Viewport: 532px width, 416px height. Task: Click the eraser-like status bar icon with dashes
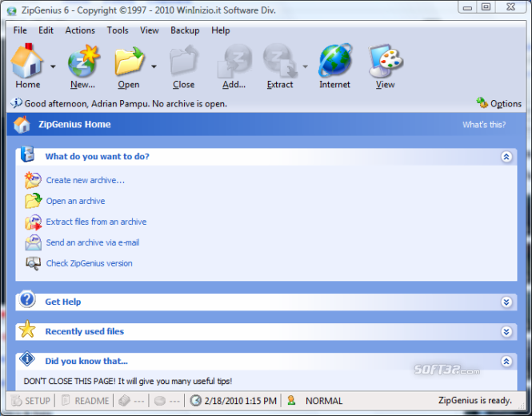[x=124, y=401]
